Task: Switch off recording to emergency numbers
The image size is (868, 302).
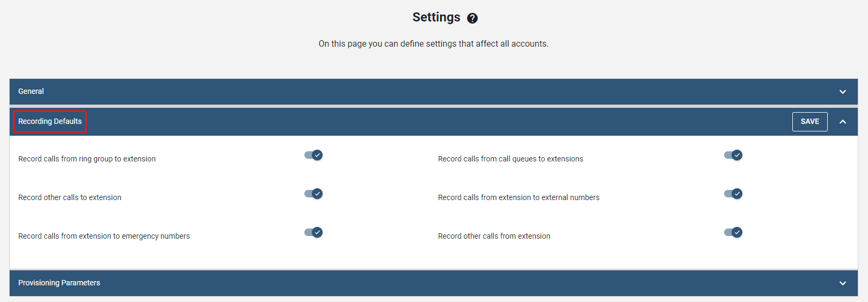Action: click(313, 232)
